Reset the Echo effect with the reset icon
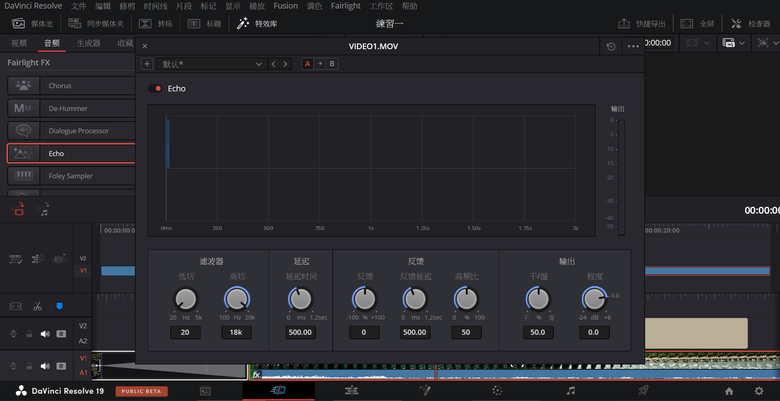780x401 pixels. coord(611,46)
